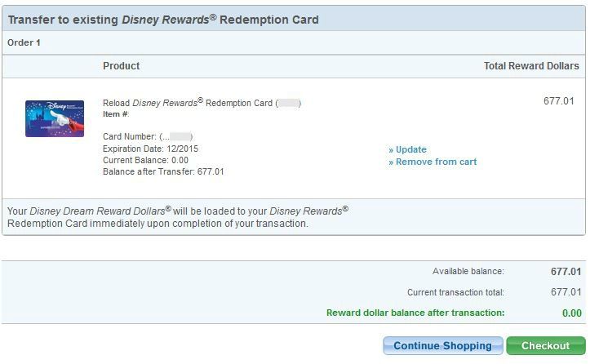Click the Reload Disney Rewards Redemption Card title
The width and height of the screenshot is (599, 364).
click(x=202, y=103)
